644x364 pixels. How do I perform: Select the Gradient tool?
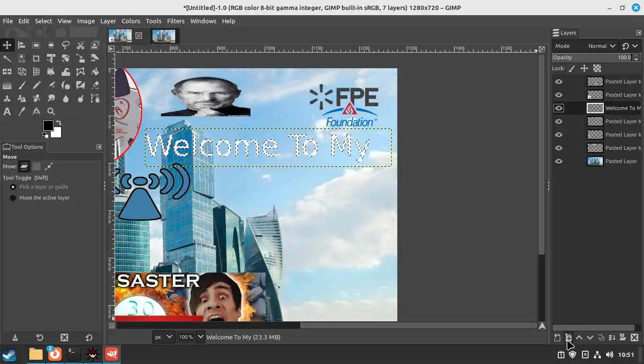pyautogui.click(x=7, y=85)
